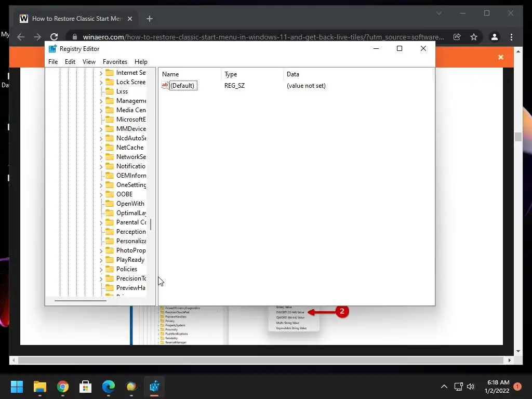This screenshot has height=399, width=532.
Task: Click the Registry Editor tree horizontal scrollbar
Action: [81, 301]
